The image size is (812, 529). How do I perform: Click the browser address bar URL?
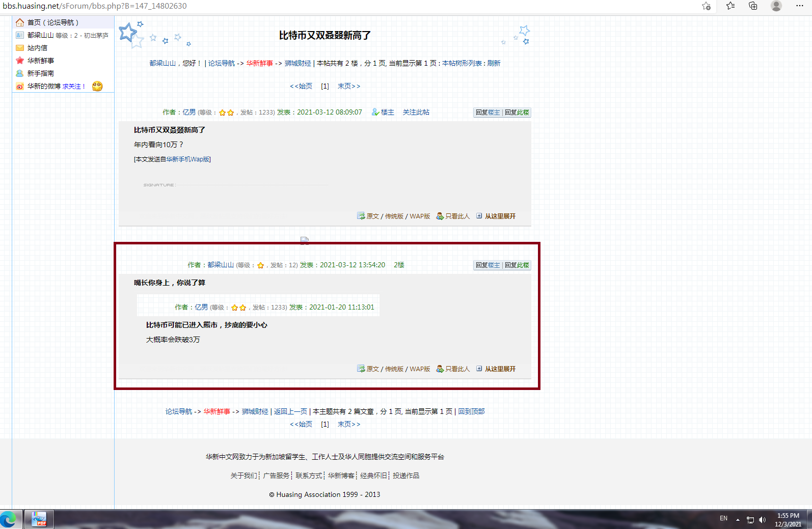coord(95,6)
